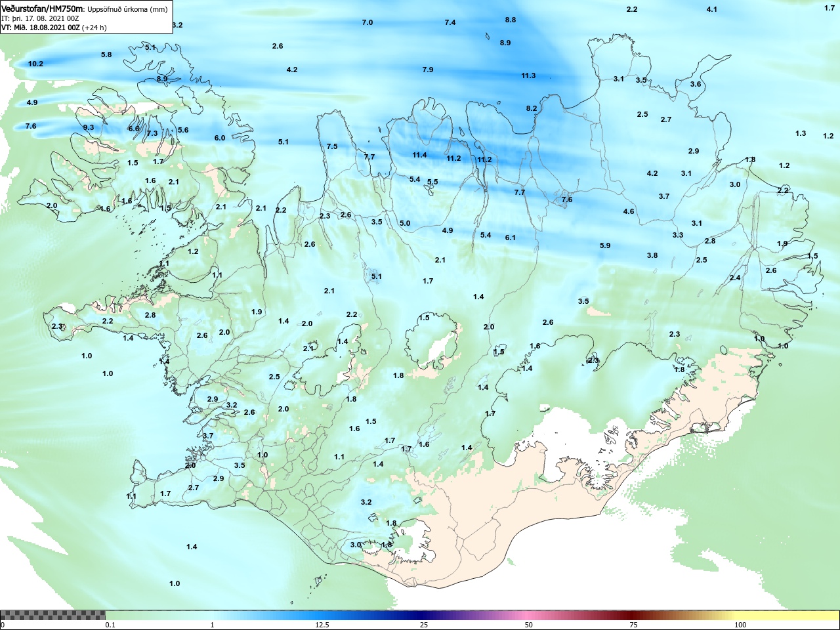Select the 'IT: þri. 17. 08. 2021 00Z' line
Image resolution: width=840 pixels, height=630 pixels.
tap(40, 18)
